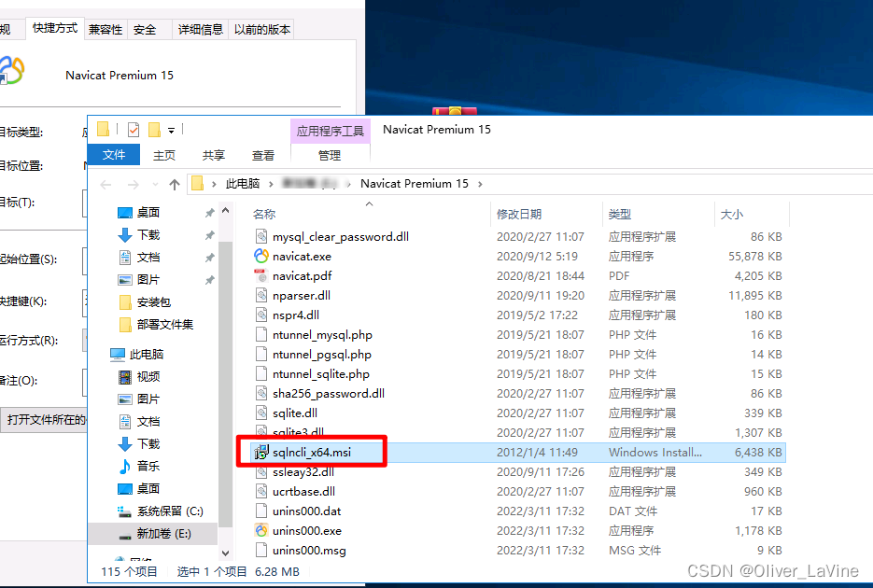Switch to the 查看 ribbon tab
The height and width of the screenshot is (588, 873).
point(262,155)
